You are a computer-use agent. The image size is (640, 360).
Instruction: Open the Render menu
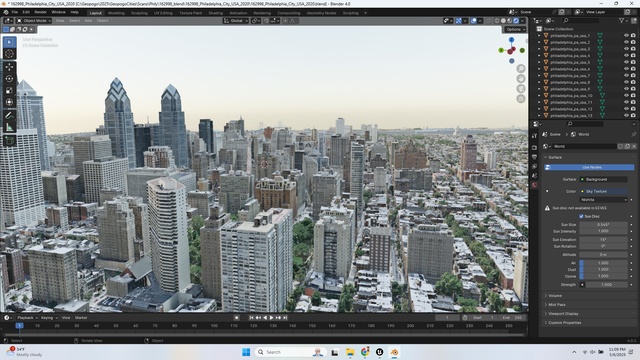pos(40,12)
